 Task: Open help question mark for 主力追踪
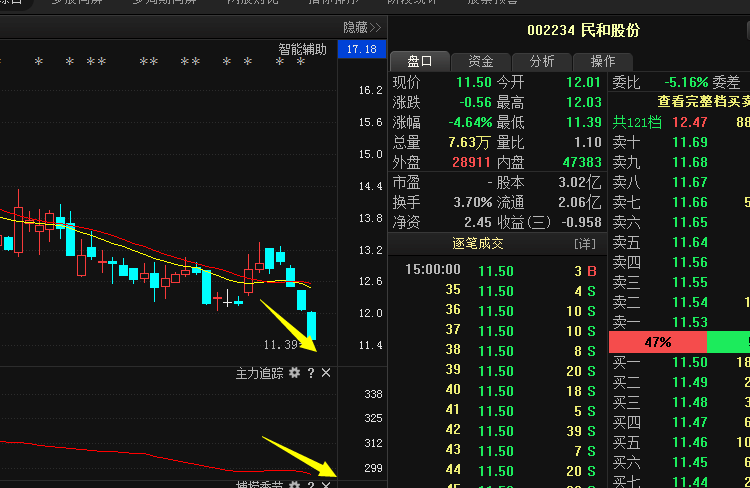(311, 373)
